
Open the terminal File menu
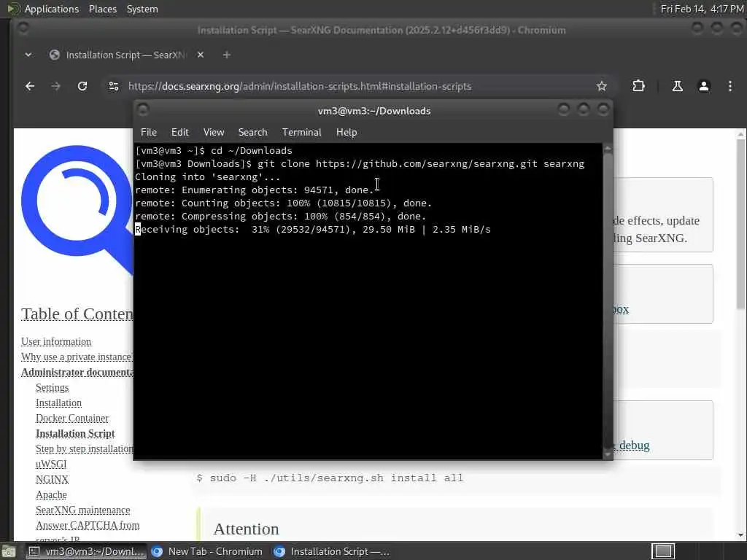(149, 133)
